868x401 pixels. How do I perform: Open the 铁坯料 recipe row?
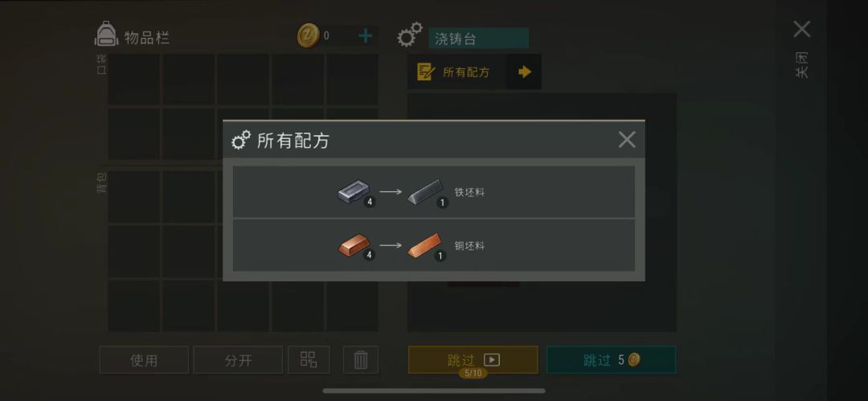point(433,191)
